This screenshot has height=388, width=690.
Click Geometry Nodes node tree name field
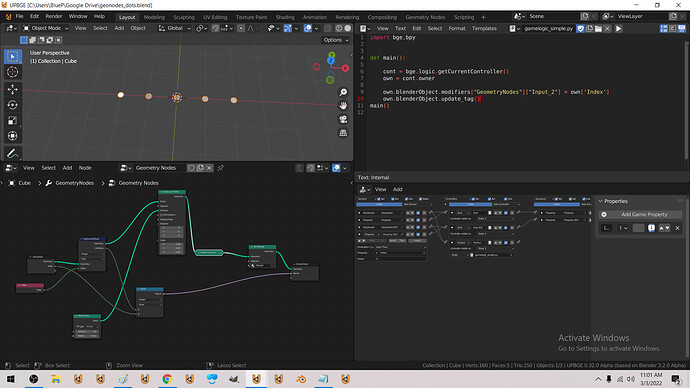[159, 168]
